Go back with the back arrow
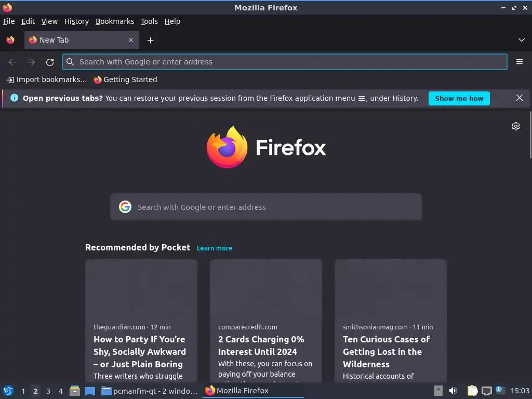 (12, 62)
